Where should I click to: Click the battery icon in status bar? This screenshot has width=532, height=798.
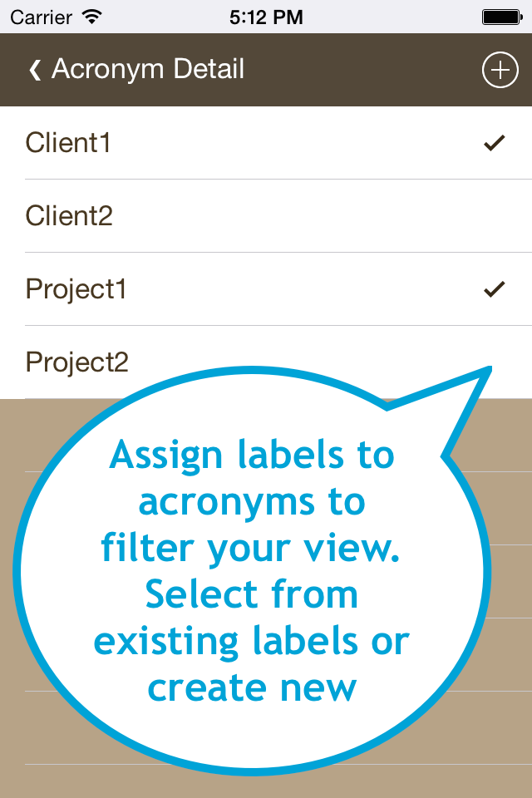coord(500,16)
